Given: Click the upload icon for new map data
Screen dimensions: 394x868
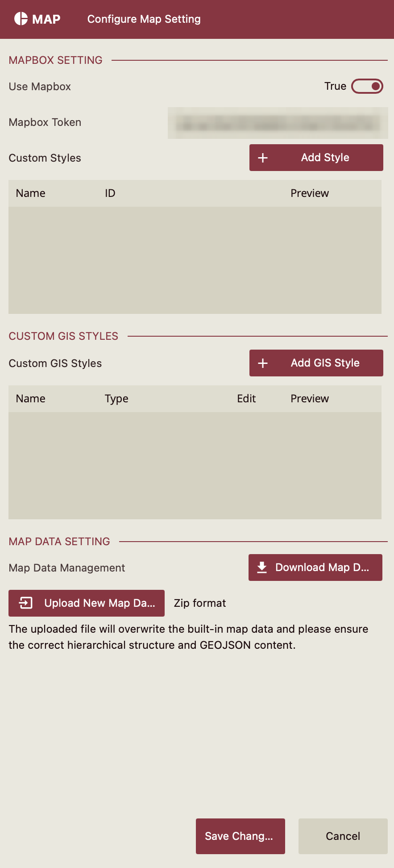Looking at the screenshot, I should (x=26, y=603).
